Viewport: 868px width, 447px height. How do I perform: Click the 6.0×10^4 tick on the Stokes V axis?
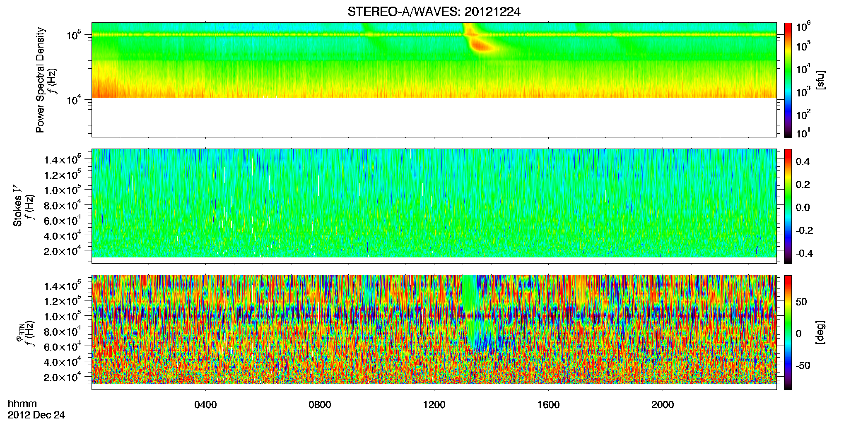[62, 221]
